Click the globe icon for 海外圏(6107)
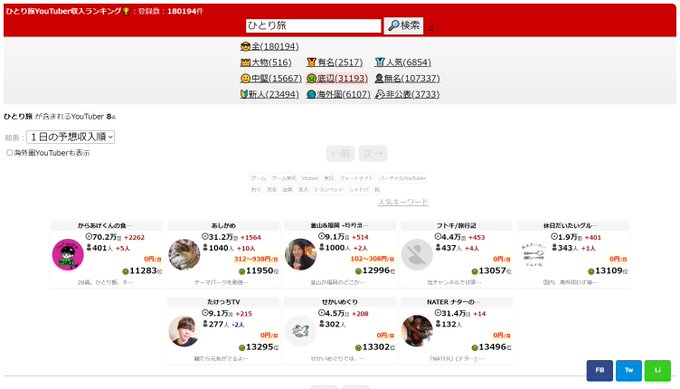Viewport: 680px width, 389px height. tap(311, 94)
